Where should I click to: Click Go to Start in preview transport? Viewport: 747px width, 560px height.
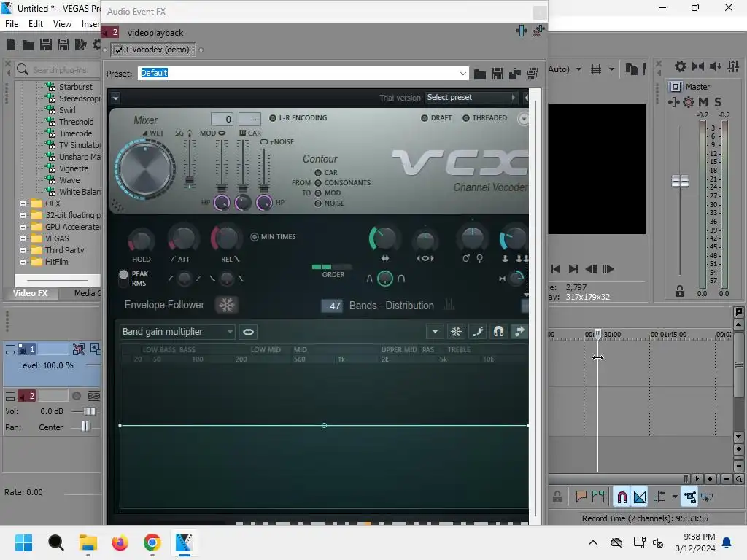(555, 269)
